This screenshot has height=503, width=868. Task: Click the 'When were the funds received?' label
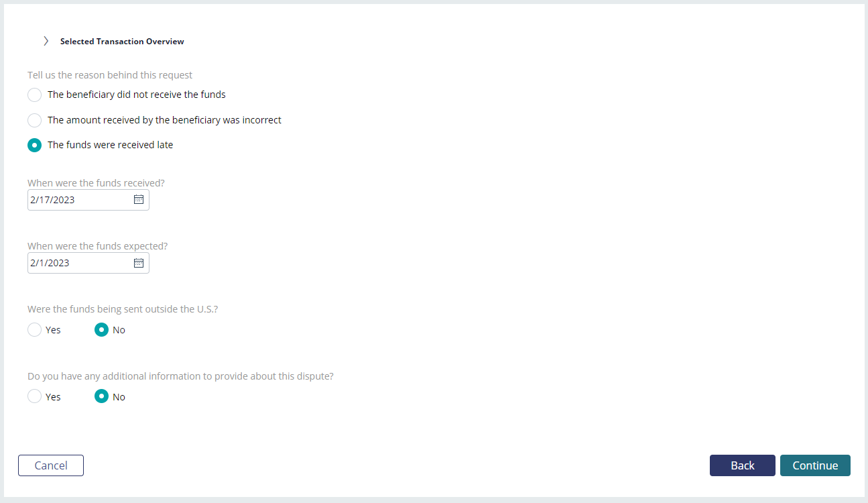[x=96, y=182]
